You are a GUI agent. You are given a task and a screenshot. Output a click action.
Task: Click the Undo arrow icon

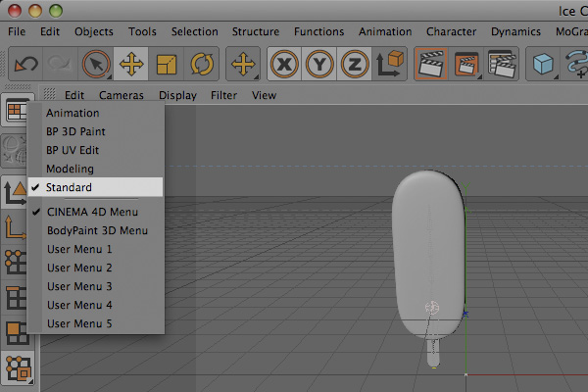point(25,64)
